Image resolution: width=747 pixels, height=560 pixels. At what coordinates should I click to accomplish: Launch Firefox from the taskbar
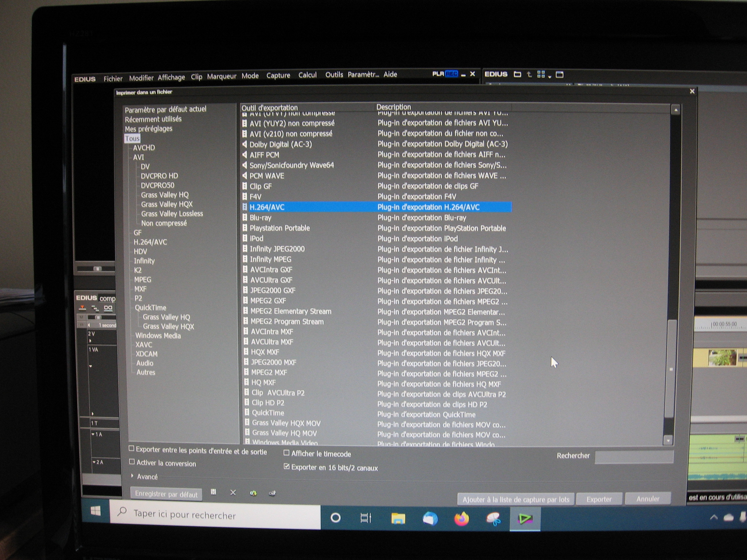(x=462, y=519)
